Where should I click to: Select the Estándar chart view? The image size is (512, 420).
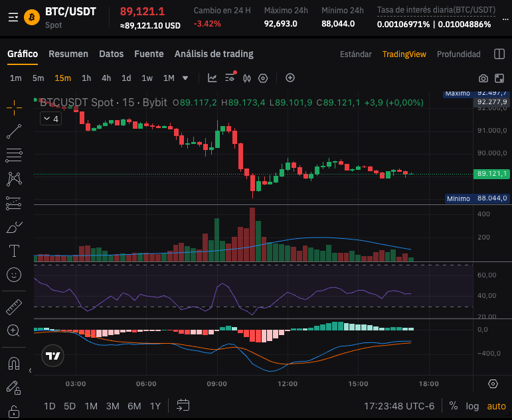click(355, 54)
